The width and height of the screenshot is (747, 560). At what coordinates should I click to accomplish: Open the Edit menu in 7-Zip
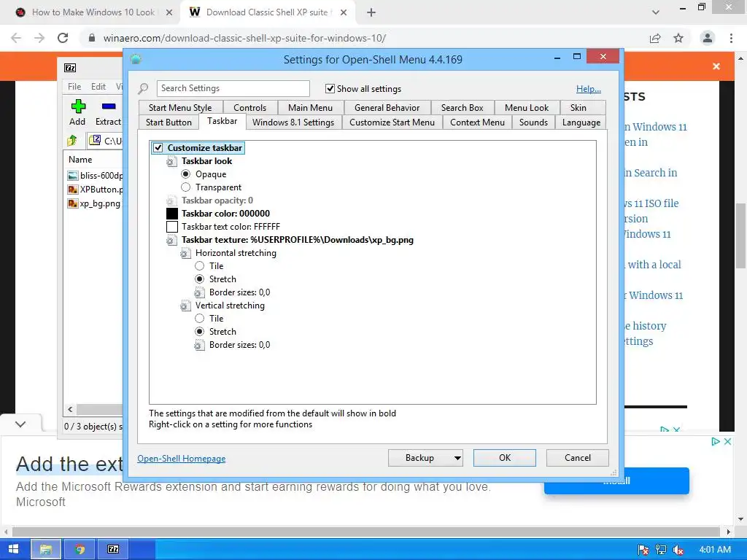tap(98, 87)
